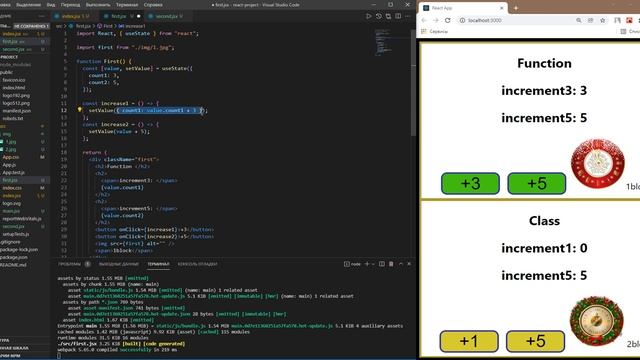Kill the terminal with the trash icon
640x360 pixels.
(x=391, y=264)
